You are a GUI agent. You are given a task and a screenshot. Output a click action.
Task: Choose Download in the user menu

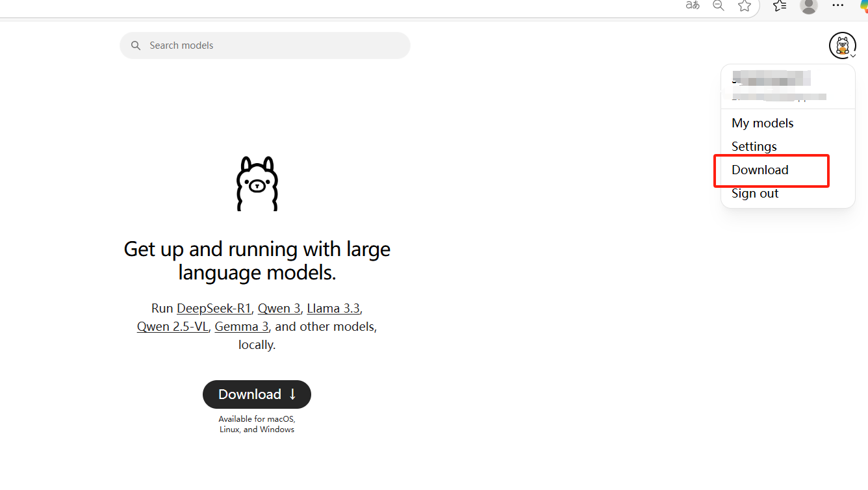[x=760, y=170]
